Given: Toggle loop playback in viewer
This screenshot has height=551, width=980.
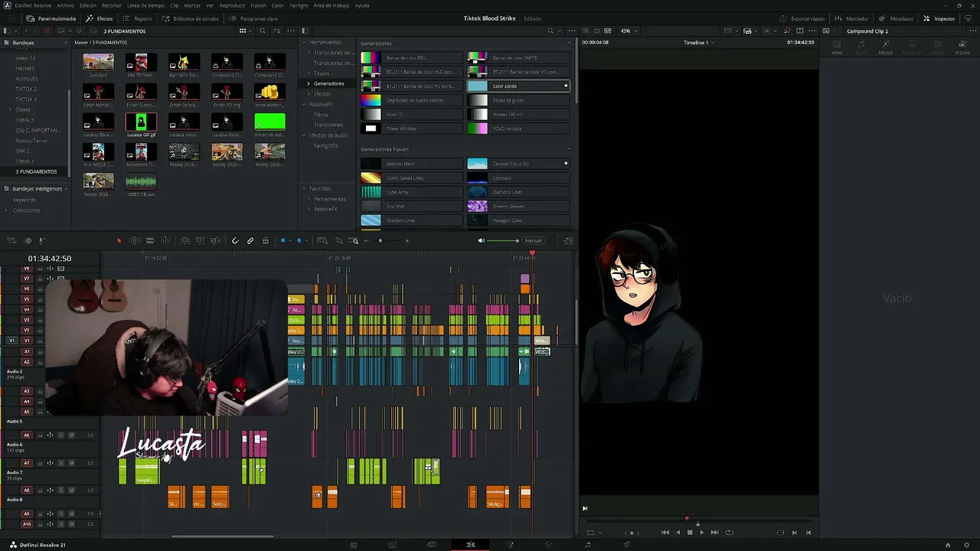Looking at the screenshot, I should pos(729,533).
